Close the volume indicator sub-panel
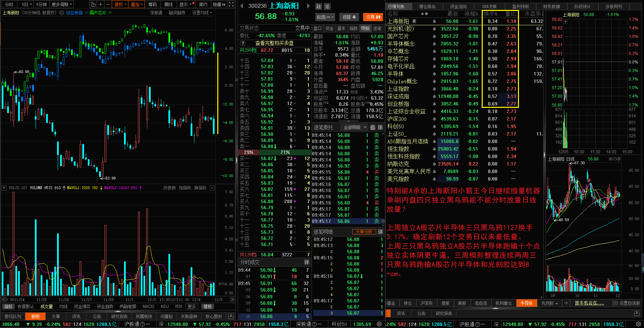 212,188
